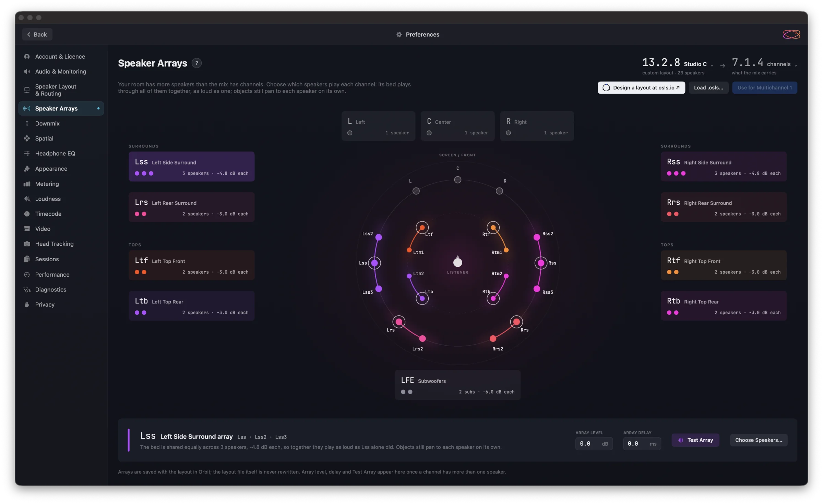
Task: Open Head Tracking preferences
Action: click(61, 244)
